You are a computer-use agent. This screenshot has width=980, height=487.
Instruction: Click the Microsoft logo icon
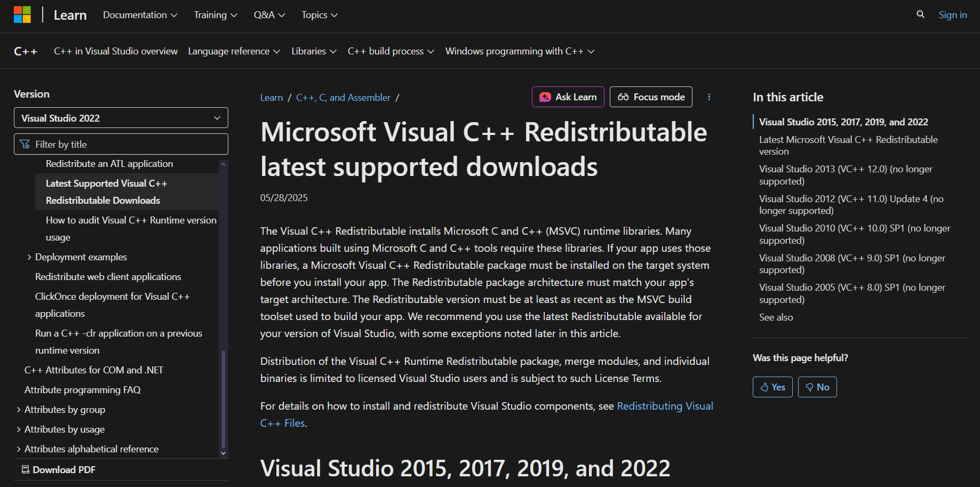(x=22, y=15)
